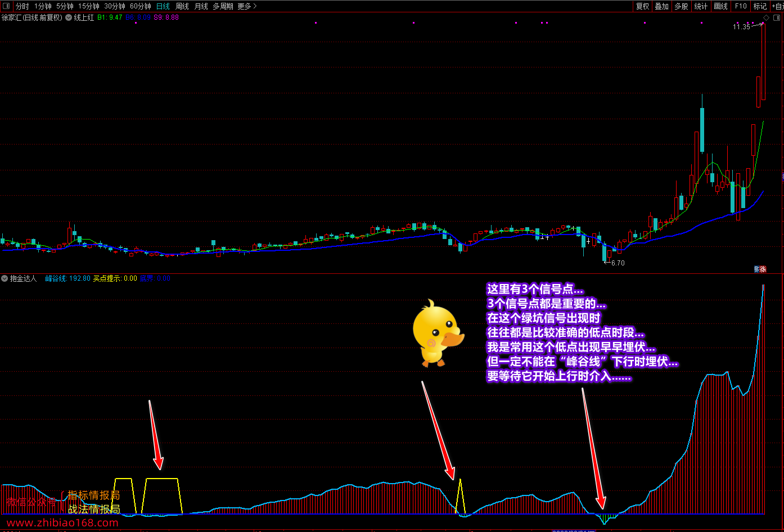Click the date marker on bottom time axis
The width and height of the screenshot is (784, 532).
573,530
